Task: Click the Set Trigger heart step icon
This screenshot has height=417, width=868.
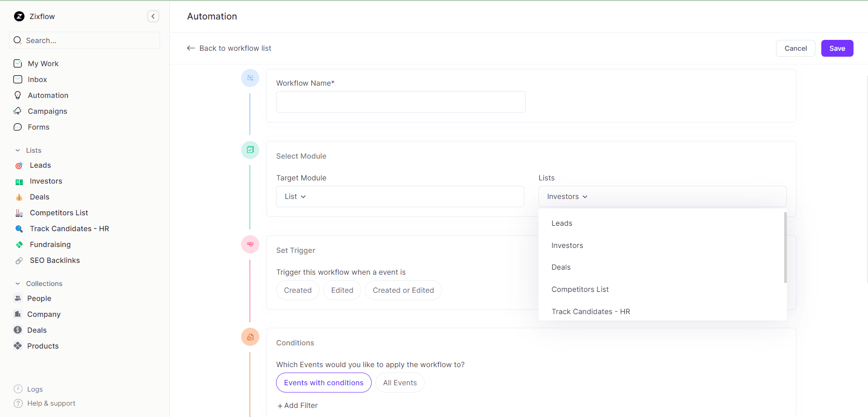Action: tap(250, 244)
